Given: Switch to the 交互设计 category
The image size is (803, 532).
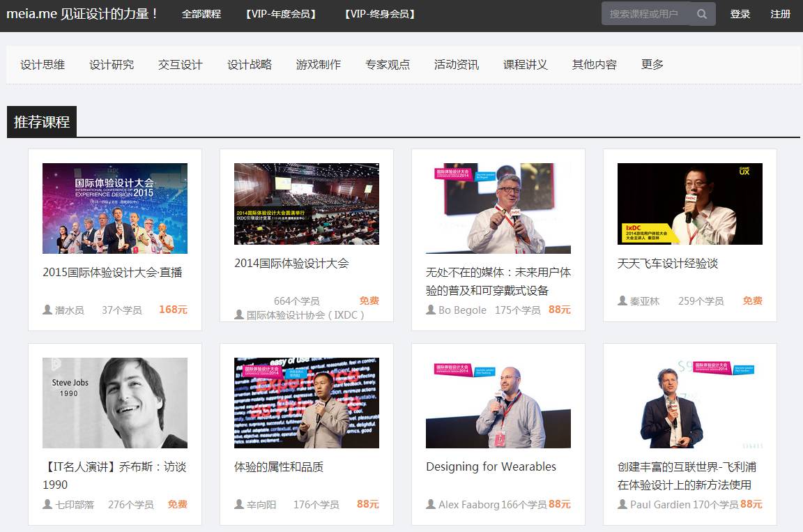Looking at the screenshot, I should coord(180,65).
